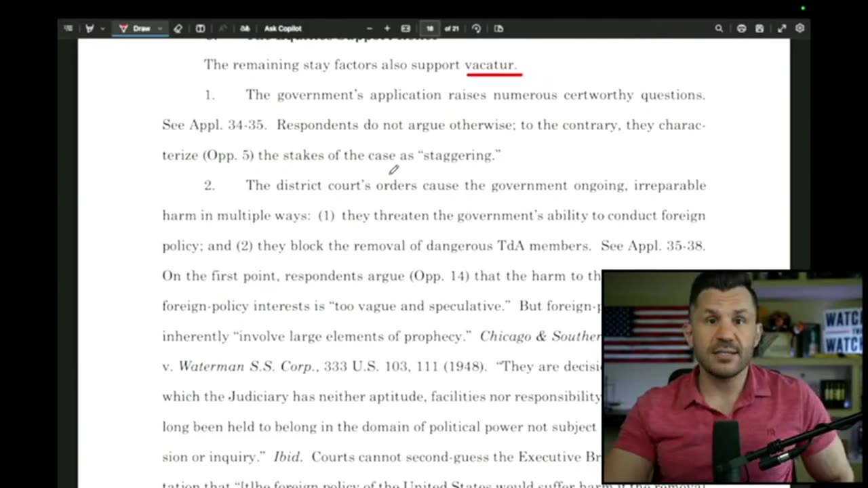The height and width of the screenshot is (488, 868).
Task: Zoom out with the minus button
Action: click(x=370, y=28)
